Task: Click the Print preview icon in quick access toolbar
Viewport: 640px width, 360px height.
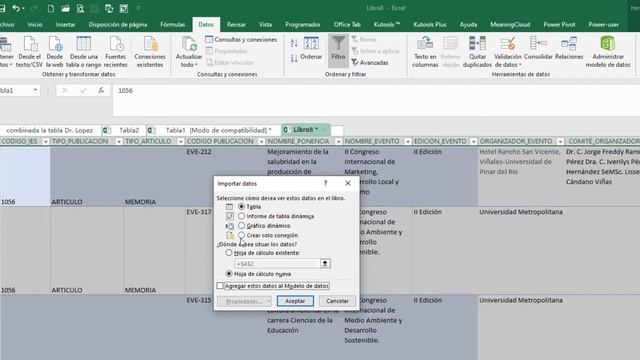Action: [80, 8]
